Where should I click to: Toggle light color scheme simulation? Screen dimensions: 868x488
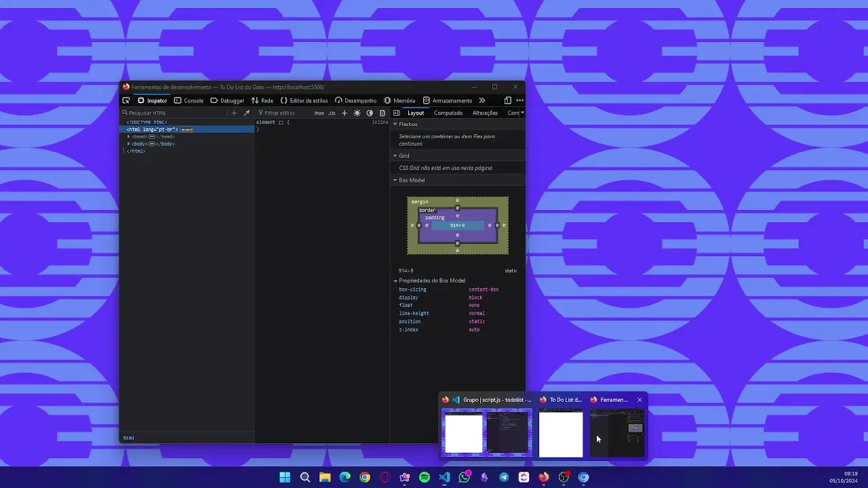(x=357, y=113)
